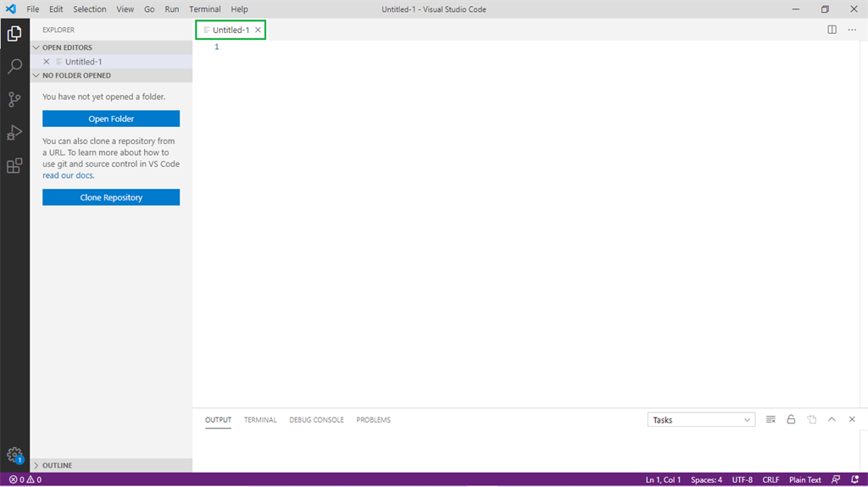Open the Run menu
The image size is (868, 487).
coord(171,8)
